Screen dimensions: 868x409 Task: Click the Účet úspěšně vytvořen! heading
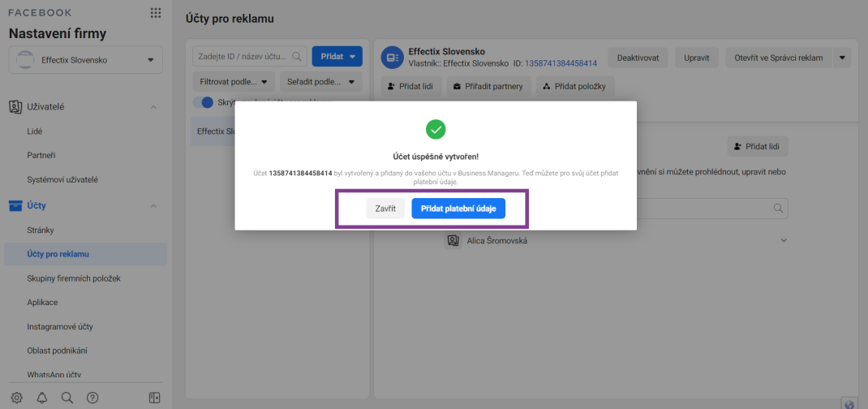[x=436, y=157]
